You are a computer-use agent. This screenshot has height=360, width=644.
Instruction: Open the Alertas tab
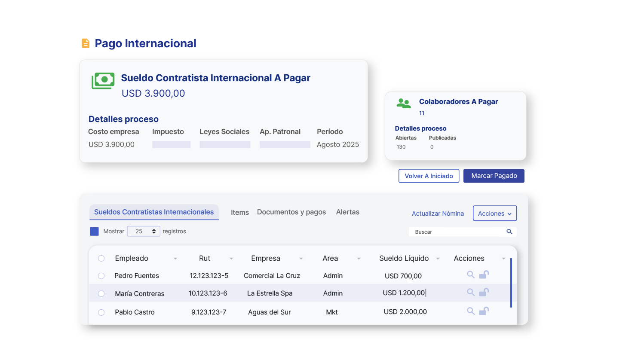tap(348, 212)
